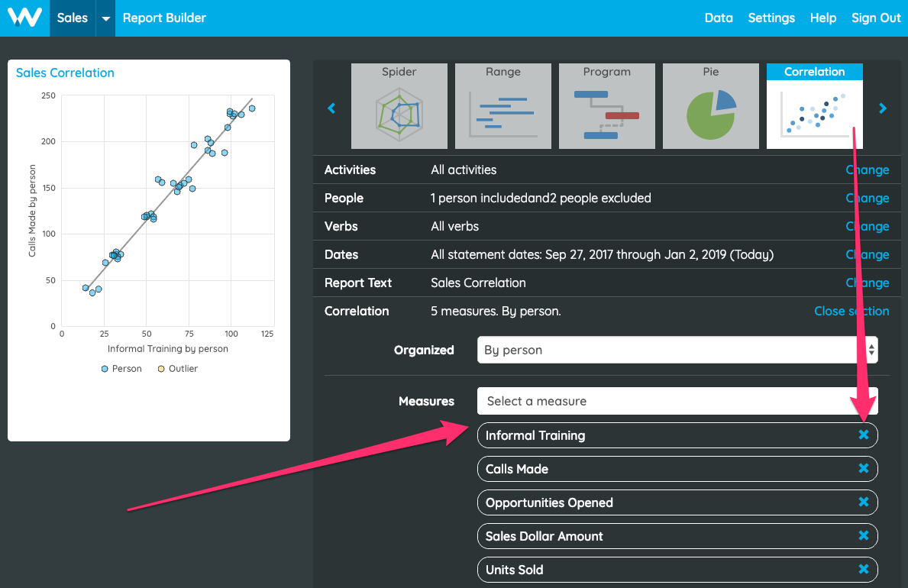This screenshot has height=588, width=908.
Task: Open the Organized By person dropdown
Action: click(677, 350)
